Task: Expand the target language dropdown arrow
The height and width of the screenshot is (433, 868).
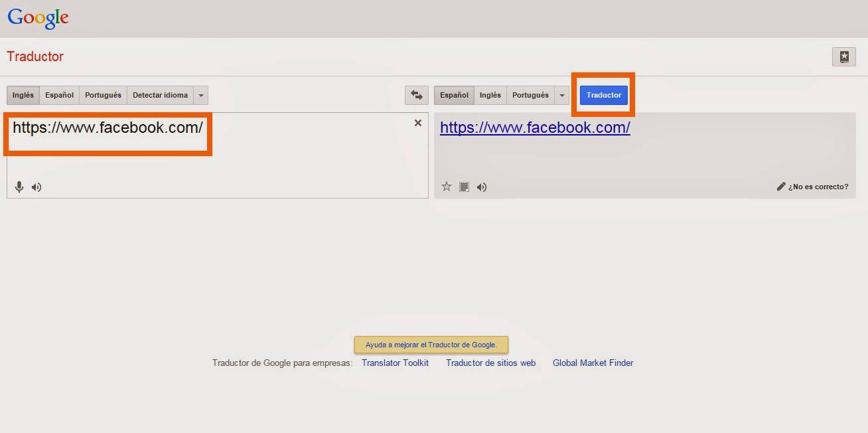Action: (562, 95)
